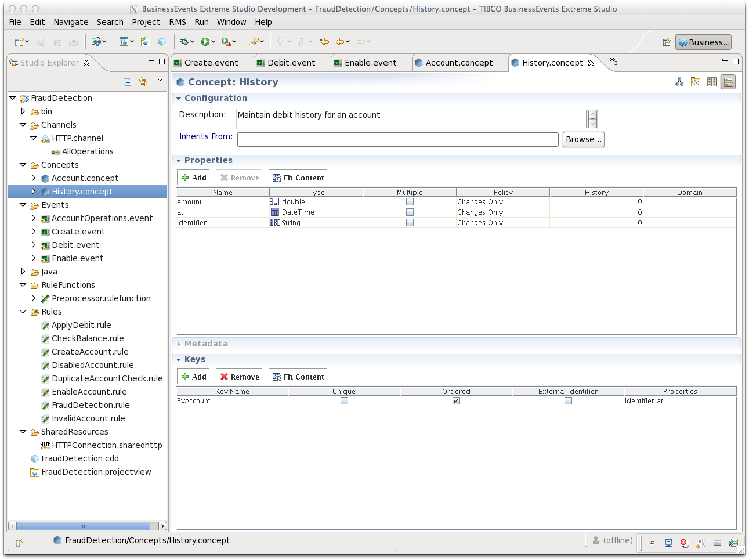
Task: Uncheck Ordered checkbox for ByAccount key
Action: tap(456, 401)
